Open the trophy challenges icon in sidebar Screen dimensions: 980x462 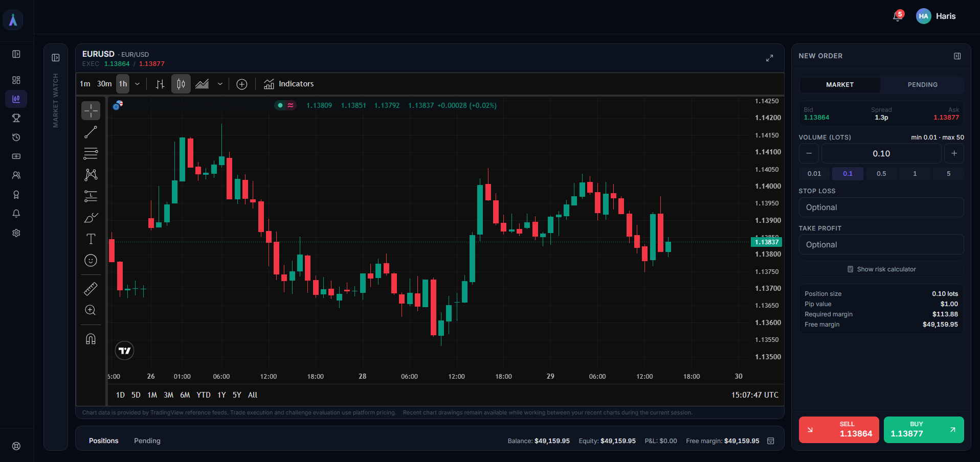(x=16, y=118)
